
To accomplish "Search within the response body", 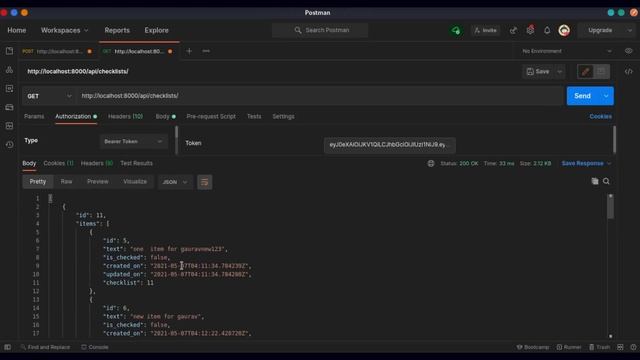I will [x=606, y=181].
